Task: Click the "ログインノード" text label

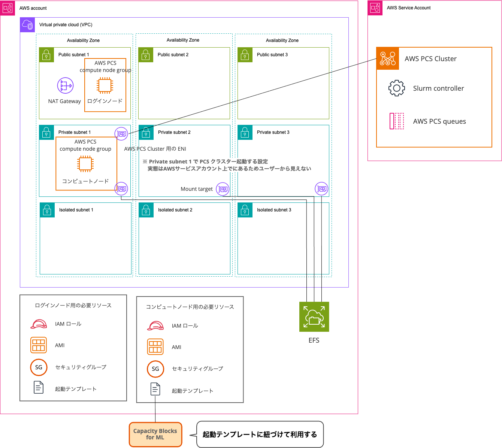Action: (x=105, y=101)
